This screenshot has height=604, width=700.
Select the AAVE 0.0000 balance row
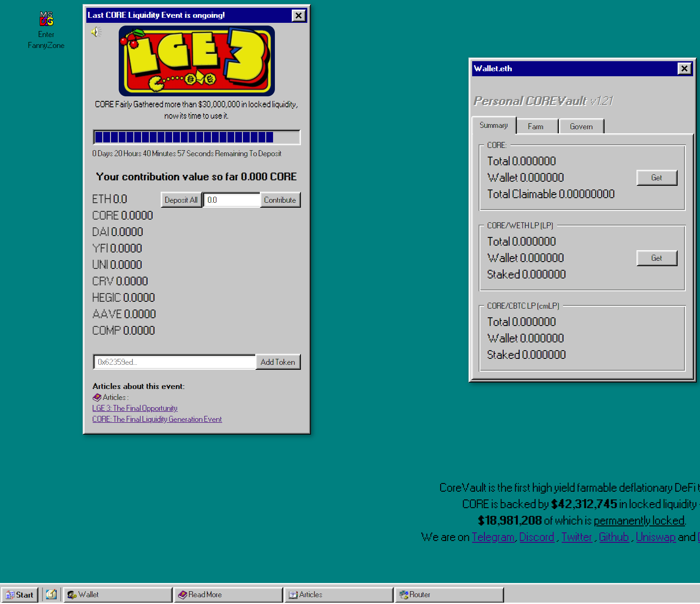tap(124, 314)
